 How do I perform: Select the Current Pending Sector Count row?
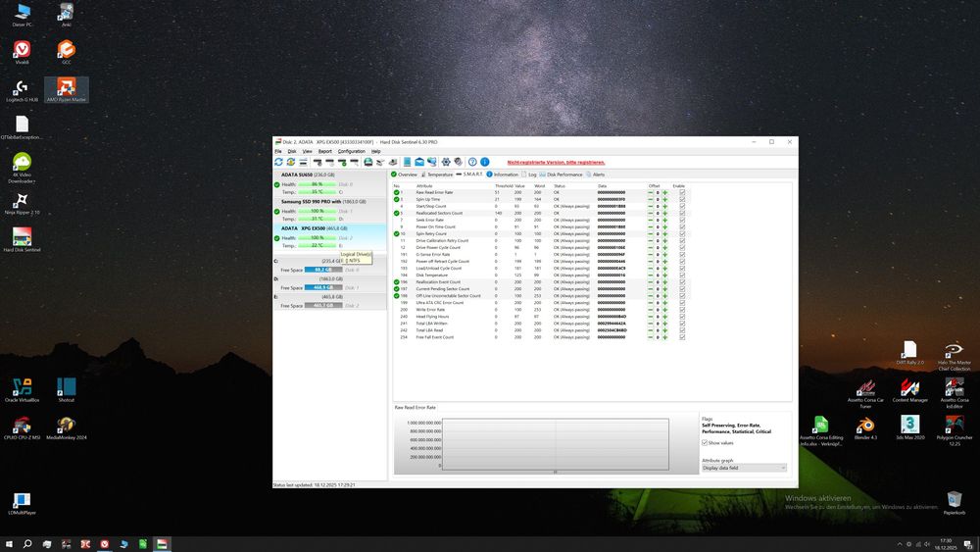pos(541,289)
